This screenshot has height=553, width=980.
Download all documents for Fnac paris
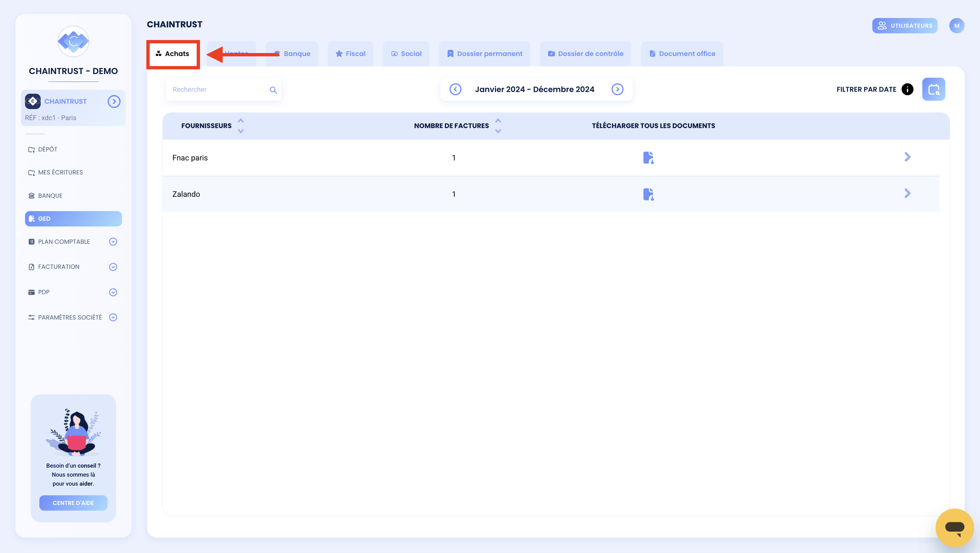coord(648,157)
